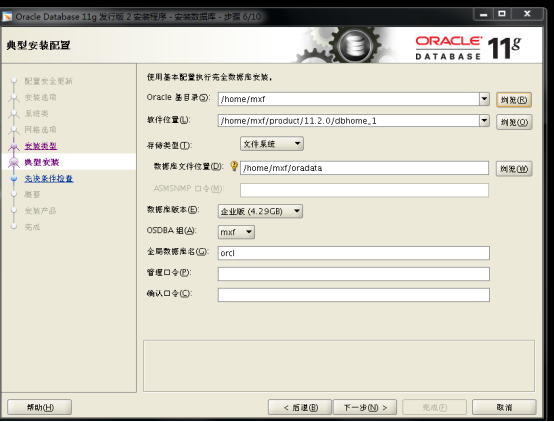Click the 完成 step in sidebar

[33, 227]
